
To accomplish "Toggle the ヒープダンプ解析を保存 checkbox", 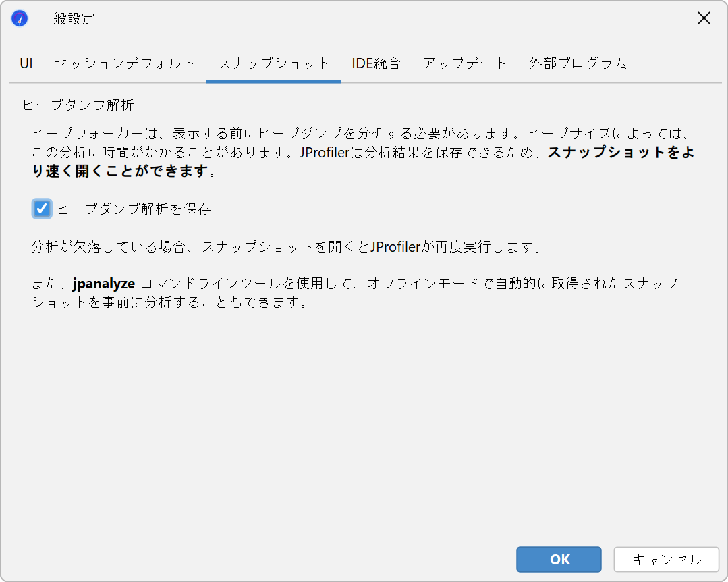I will (x=42, y=209).
